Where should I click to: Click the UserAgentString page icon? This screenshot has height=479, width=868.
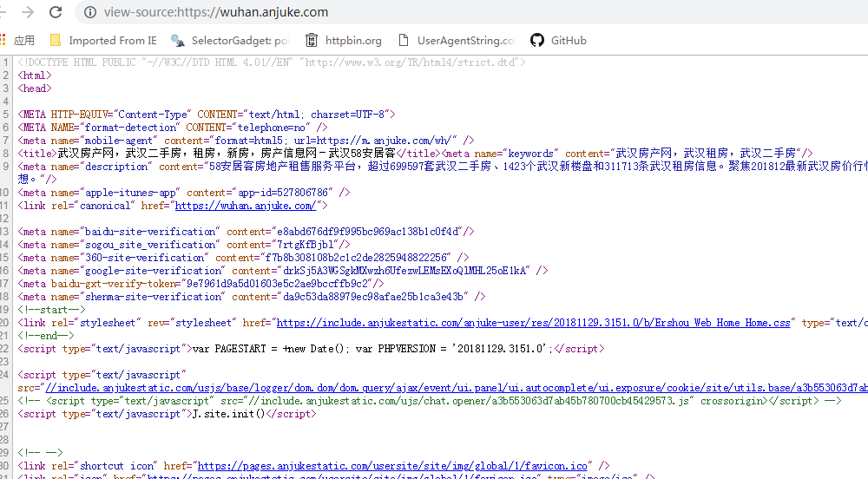[x=404, y=41]
